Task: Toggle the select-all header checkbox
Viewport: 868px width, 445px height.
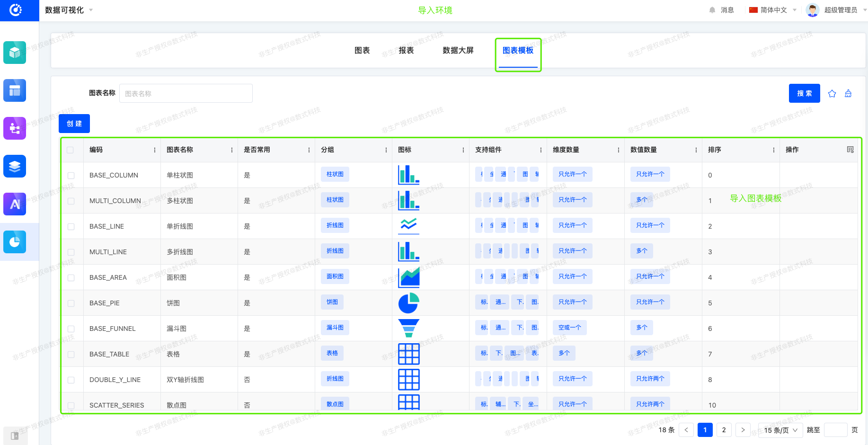Action: pos(71,150)
